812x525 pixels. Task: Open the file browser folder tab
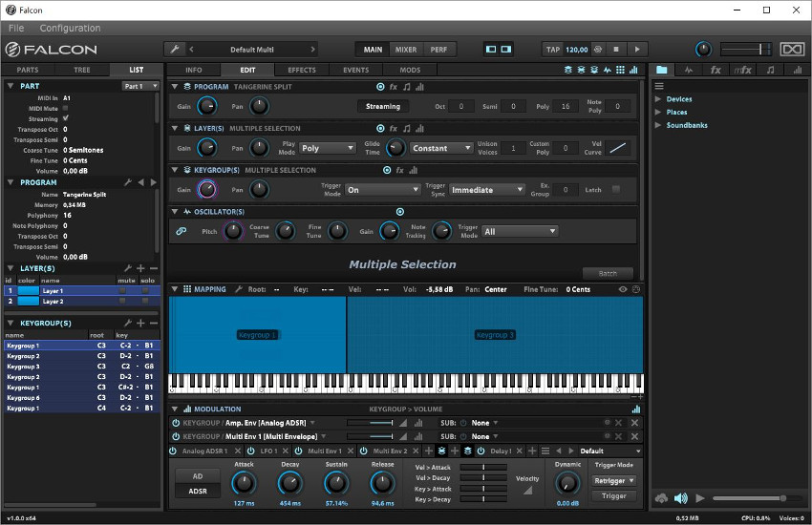(662, 70)
